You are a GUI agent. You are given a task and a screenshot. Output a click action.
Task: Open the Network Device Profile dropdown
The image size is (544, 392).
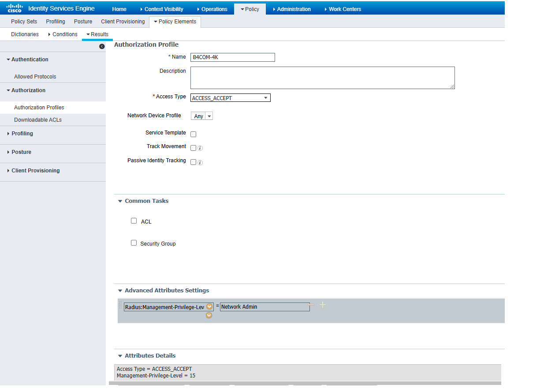click(x=202, y=116)
